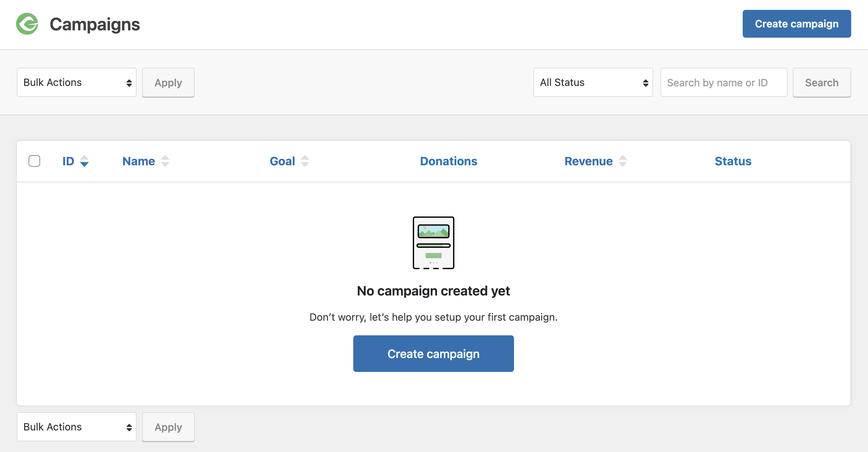This screenshot has width=868, height=452.
Task: Sort the table by Goal header
Action: [282, 161]
